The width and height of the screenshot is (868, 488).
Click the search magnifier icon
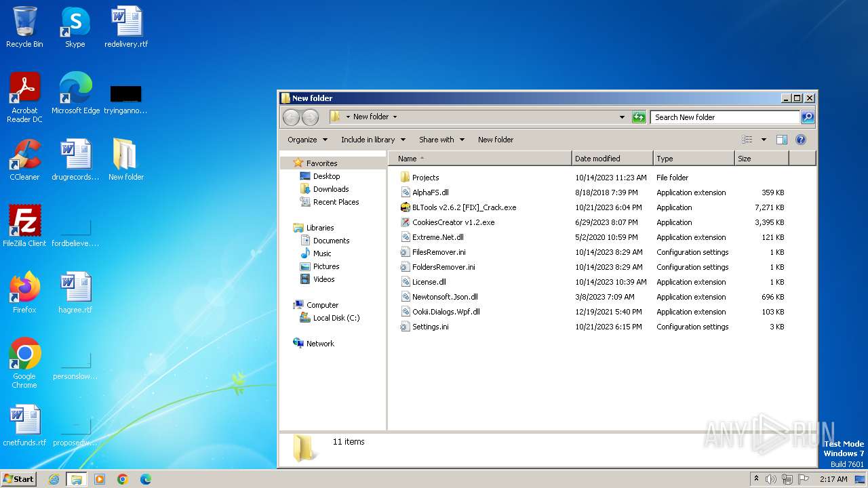(807, 117)
